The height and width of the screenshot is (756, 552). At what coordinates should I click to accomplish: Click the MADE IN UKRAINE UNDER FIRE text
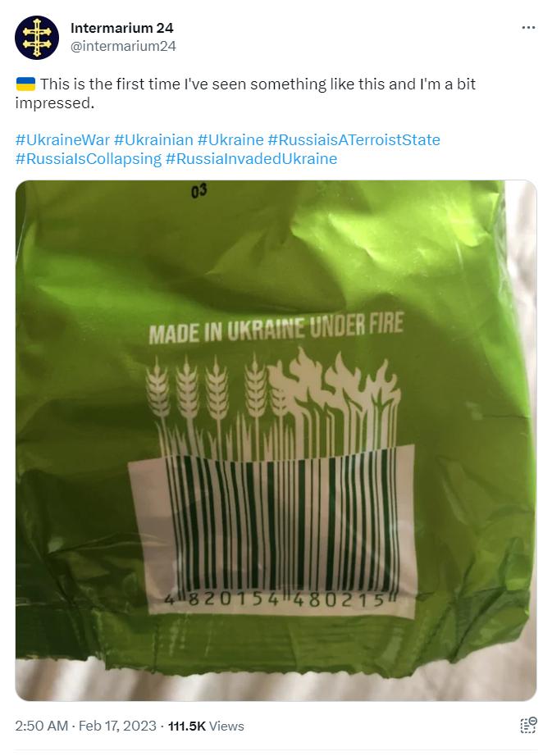[x=276, y=328]
